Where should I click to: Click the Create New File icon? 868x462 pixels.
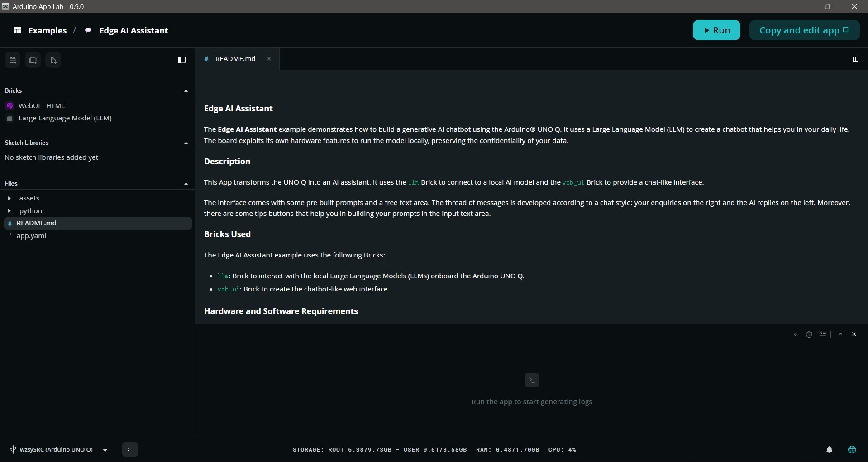click(53, 60)
